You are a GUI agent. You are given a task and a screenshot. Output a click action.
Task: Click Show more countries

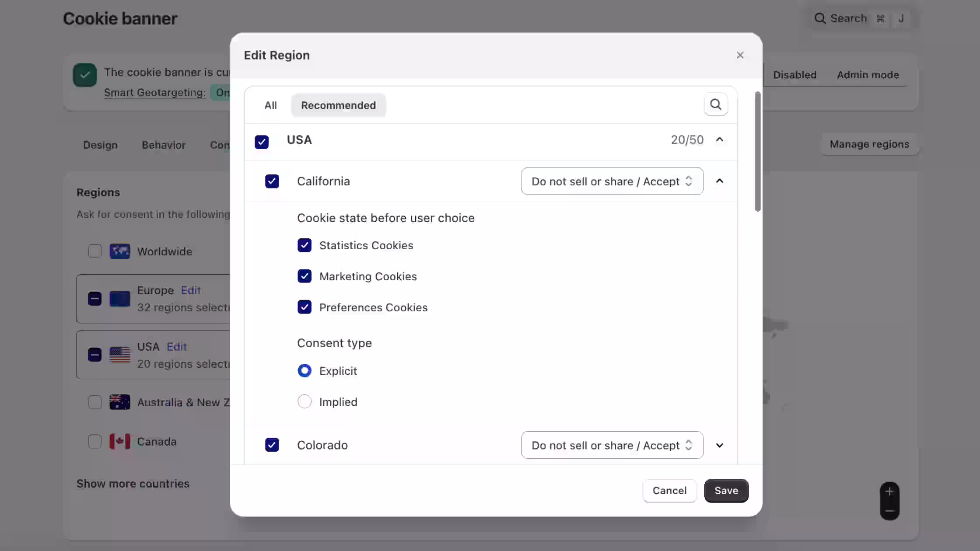click(133, 484)
